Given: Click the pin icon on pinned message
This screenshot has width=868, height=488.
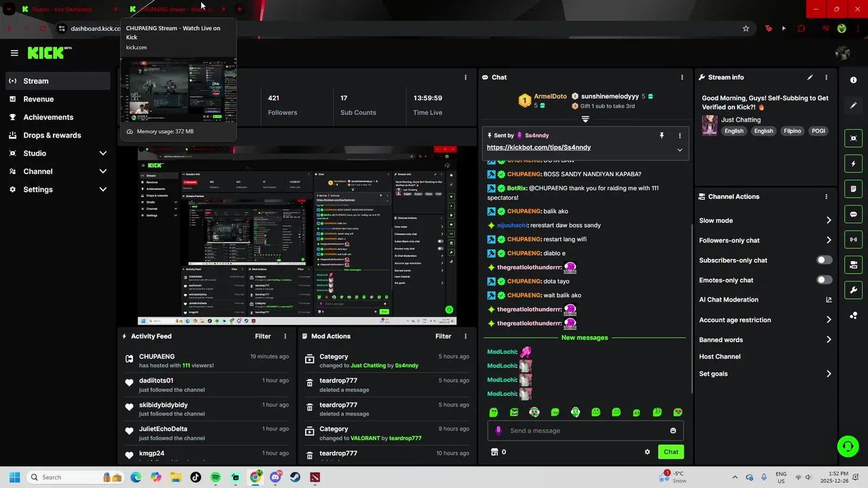Looking at the screenshot, I should point(662,136).
